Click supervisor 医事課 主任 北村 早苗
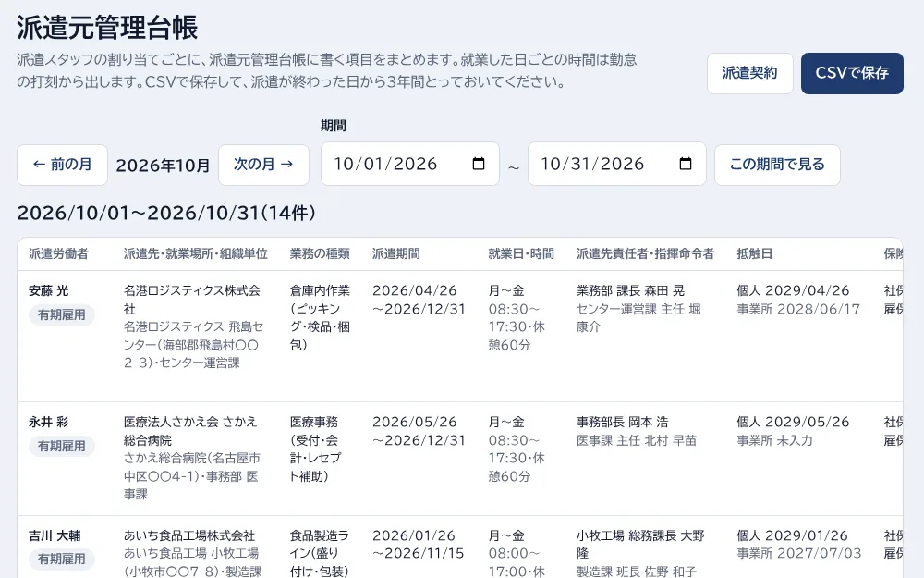 [637, 440]
